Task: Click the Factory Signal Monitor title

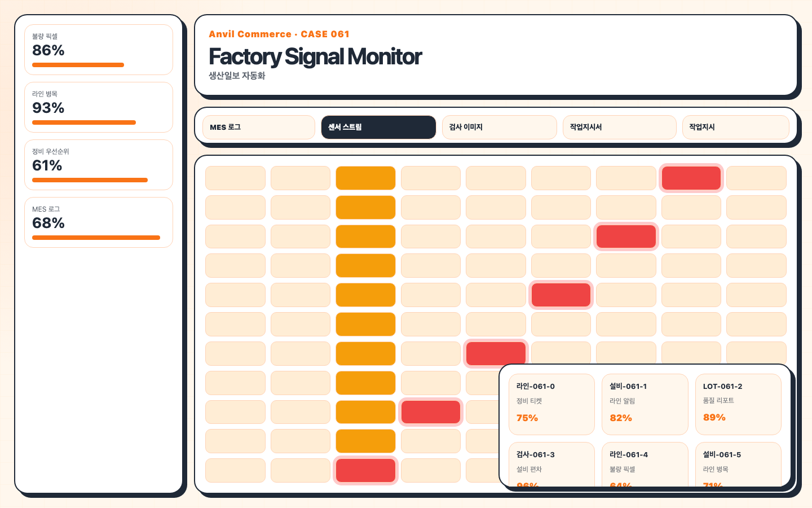Action: [315, 56]
